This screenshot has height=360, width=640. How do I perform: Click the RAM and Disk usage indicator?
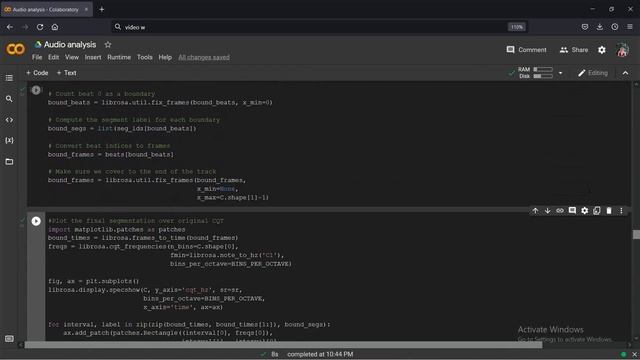[x=536, y=73]
